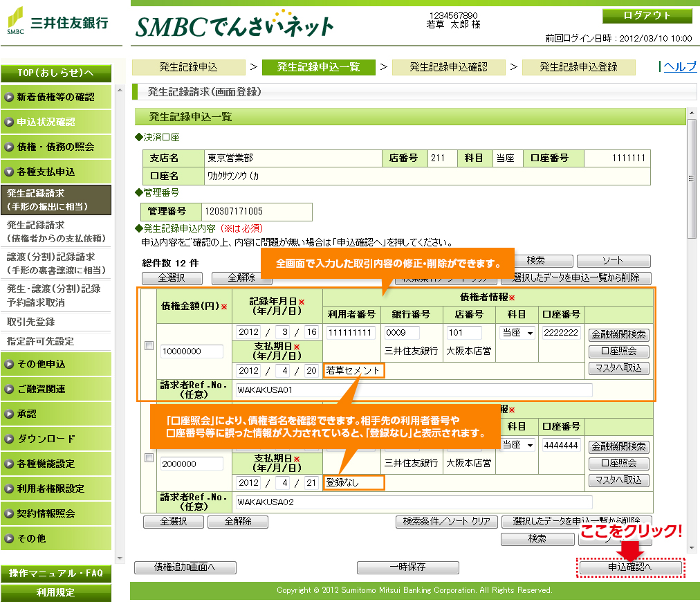Tick checkbox for the 10000000 yen row
700x602 pixels.
149,346
